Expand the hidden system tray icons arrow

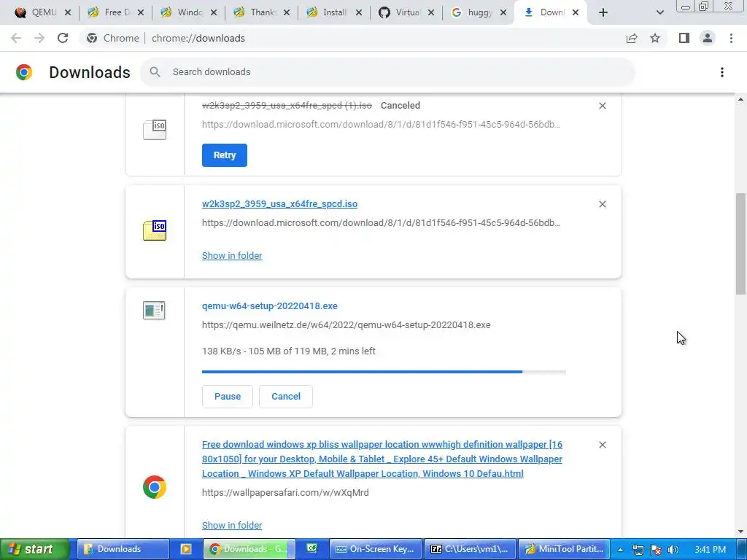[620, 550]
